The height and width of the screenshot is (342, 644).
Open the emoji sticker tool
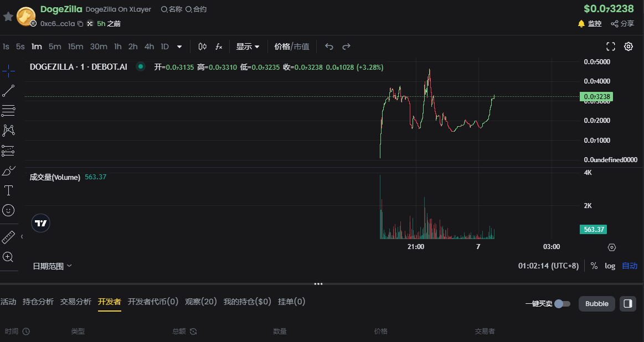(9, 211)
